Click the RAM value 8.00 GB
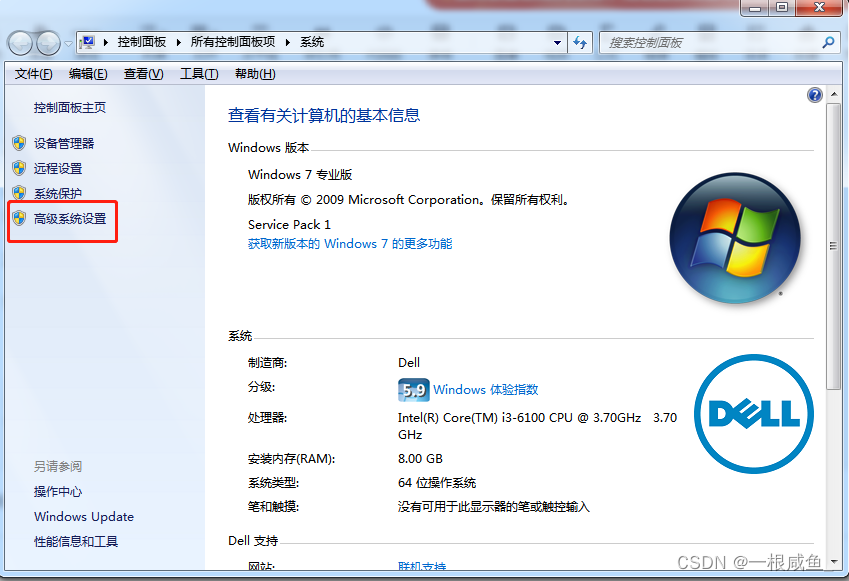This screenshot has width=849, height=581. [x=420, y=459]
